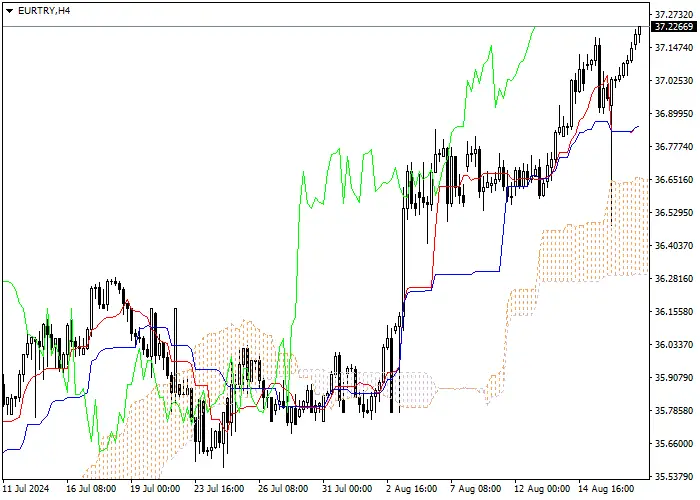
Task: Select the 19 Jul 00:00 time label
Action: point(155,489)
